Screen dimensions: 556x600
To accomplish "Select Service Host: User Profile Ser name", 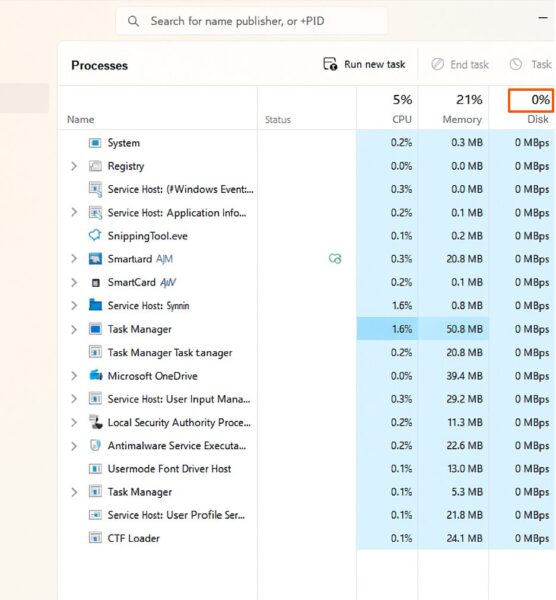I will tap(176, 515).
